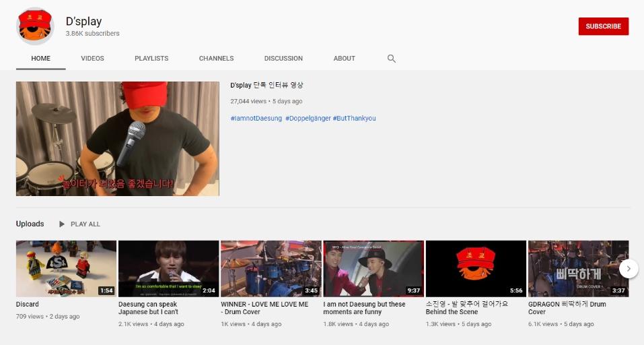
Task: Click the #Doppelgänger hashtag
Action: pos(308,119)
